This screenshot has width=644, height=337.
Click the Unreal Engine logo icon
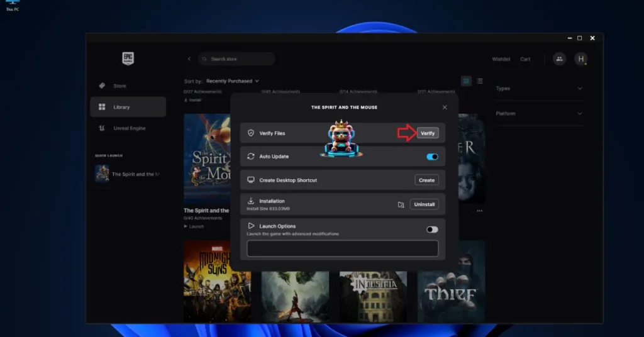[x=102, y=128]
